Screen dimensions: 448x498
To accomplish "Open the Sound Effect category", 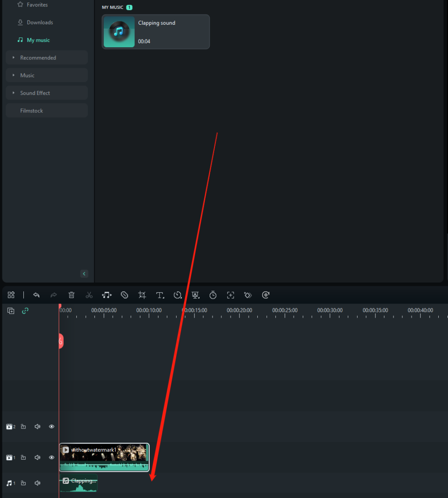I will 46,92.
